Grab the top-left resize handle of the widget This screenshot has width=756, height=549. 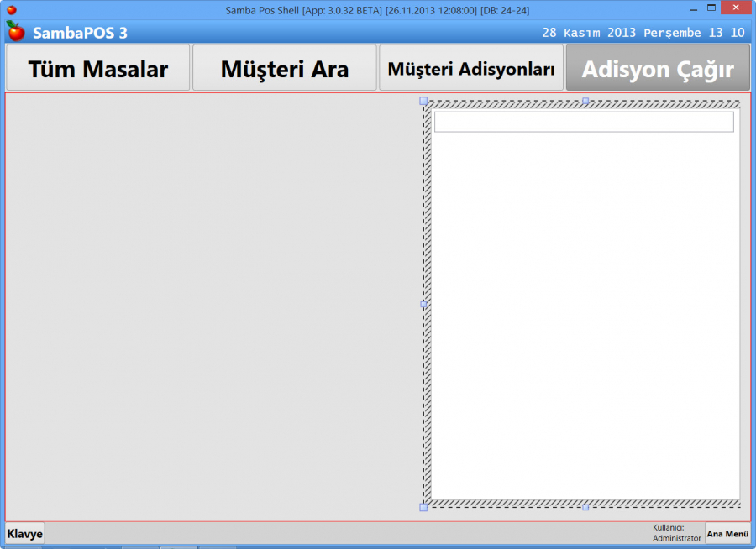pos(422,101)
